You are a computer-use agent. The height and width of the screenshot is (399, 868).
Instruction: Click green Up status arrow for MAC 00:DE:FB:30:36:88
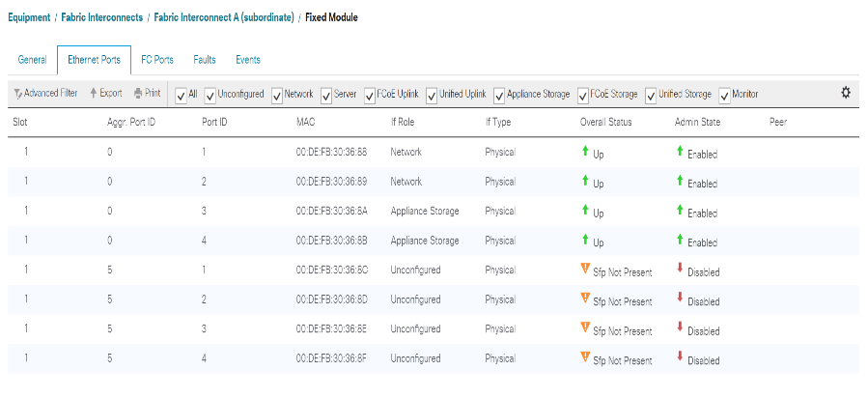tap(584, 152)
